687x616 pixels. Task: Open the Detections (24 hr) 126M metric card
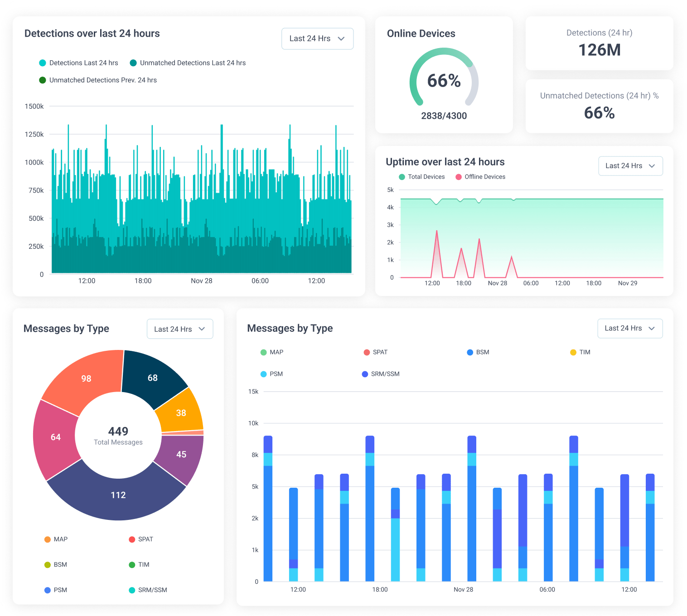(599, 43)
